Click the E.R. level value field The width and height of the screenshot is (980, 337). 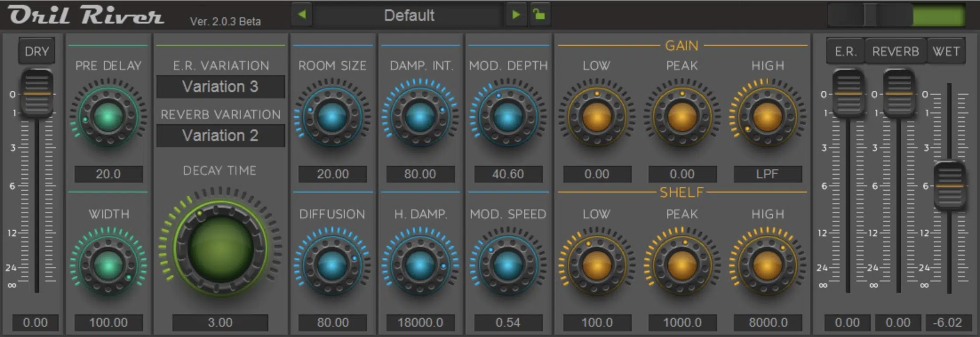click(x=847, y=322)
